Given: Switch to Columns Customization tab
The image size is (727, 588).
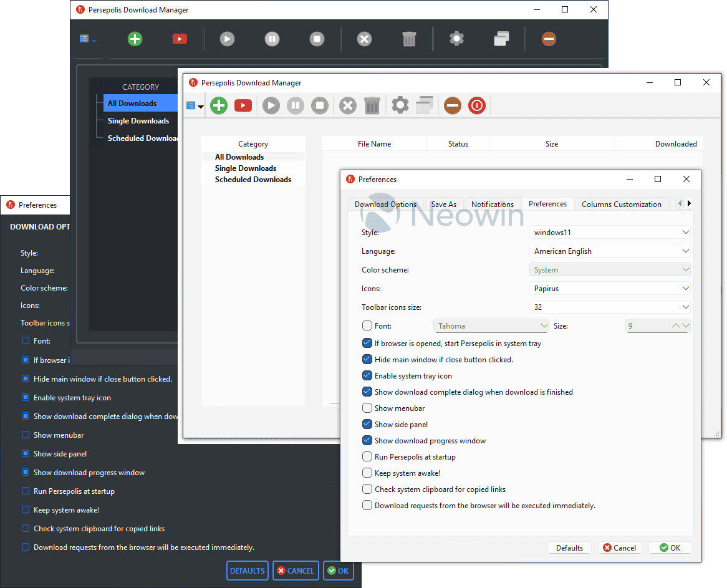Looking at the screenshot, I should (x=621, y=205).
